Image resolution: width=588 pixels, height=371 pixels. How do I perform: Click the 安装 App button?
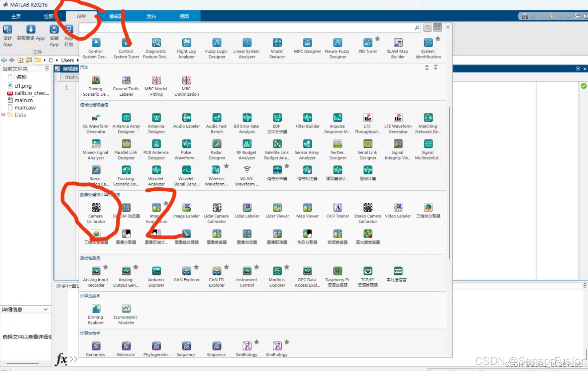coord(54,35)
